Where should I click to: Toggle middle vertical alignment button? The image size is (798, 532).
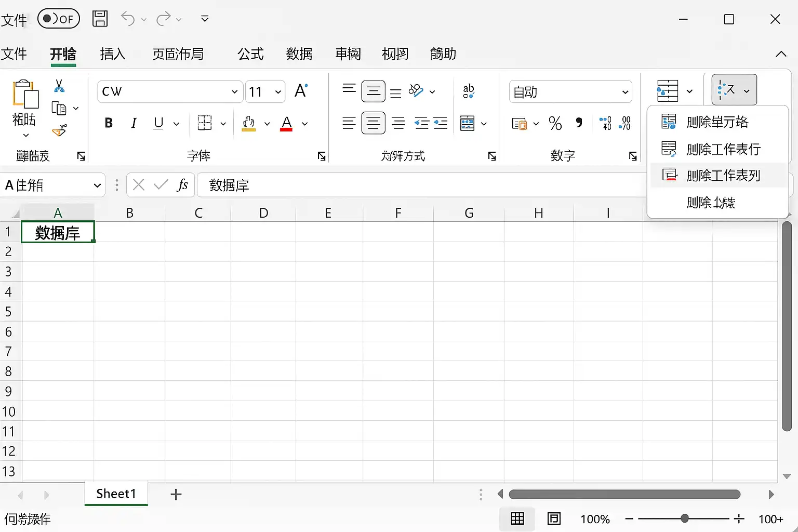(x=373, y=91)
